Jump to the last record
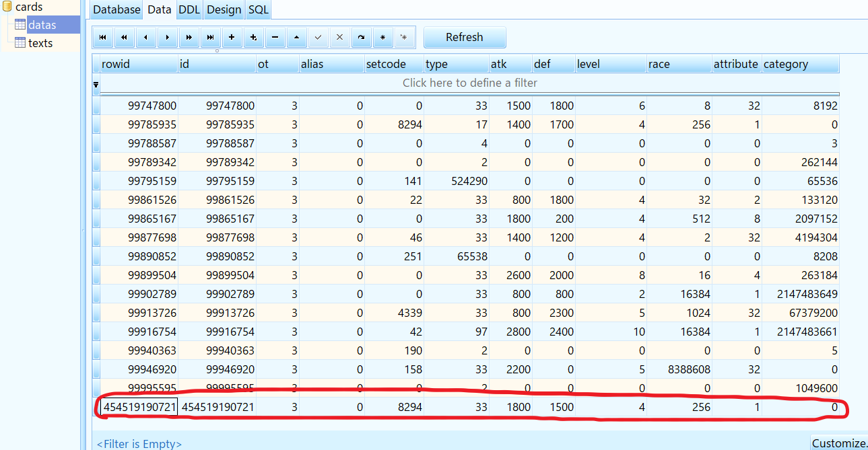 pos(211,38)
